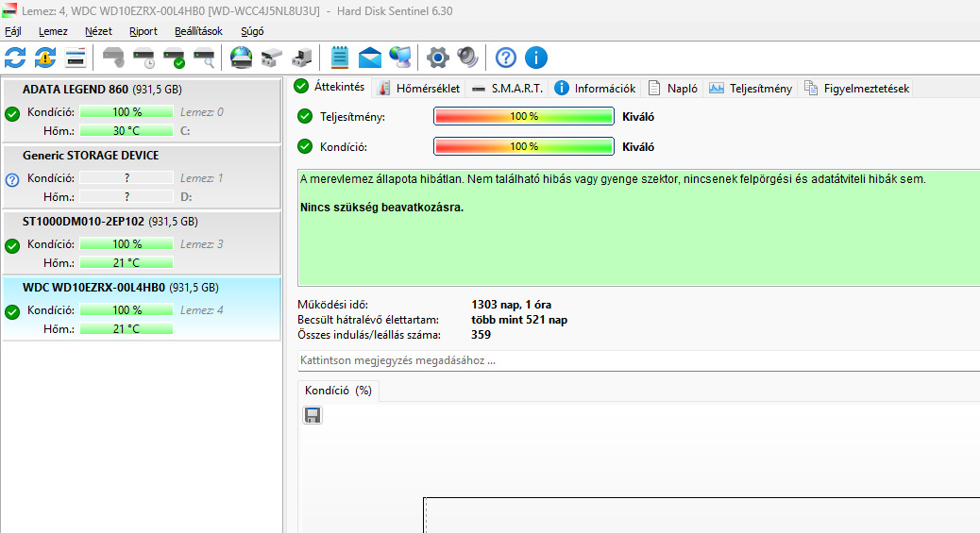
Task: Click the floppy disk save icon below Kondíció (%)
Action: [x=313, y=415]
